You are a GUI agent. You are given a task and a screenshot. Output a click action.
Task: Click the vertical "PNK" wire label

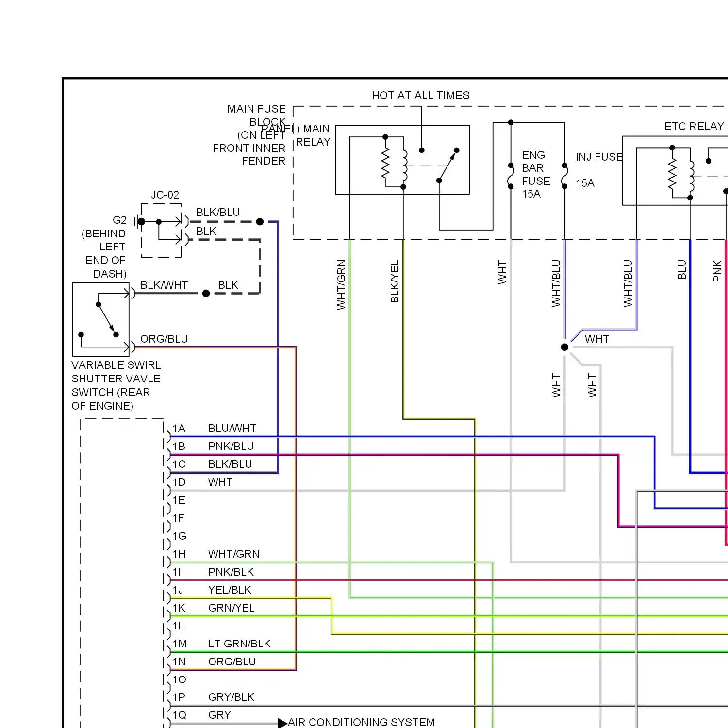(717, 271)
